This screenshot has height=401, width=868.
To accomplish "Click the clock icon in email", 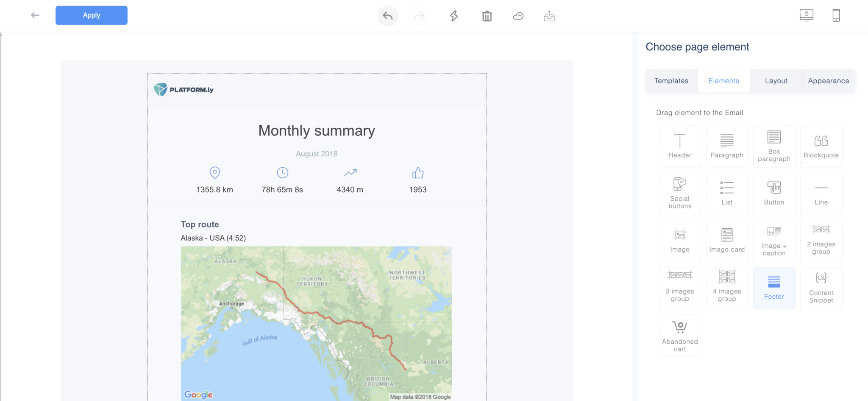I will coord(283,173).
